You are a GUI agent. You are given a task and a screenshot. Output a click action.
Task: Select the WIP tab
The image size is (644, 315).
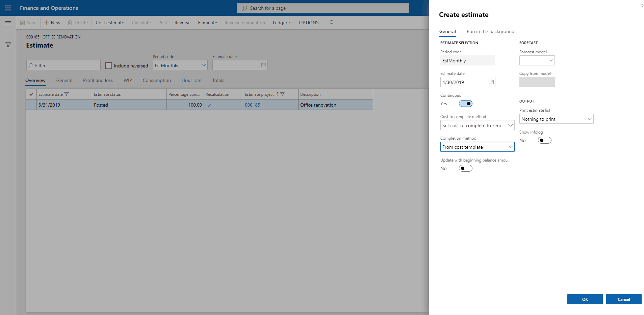click(x=128, y=80)
